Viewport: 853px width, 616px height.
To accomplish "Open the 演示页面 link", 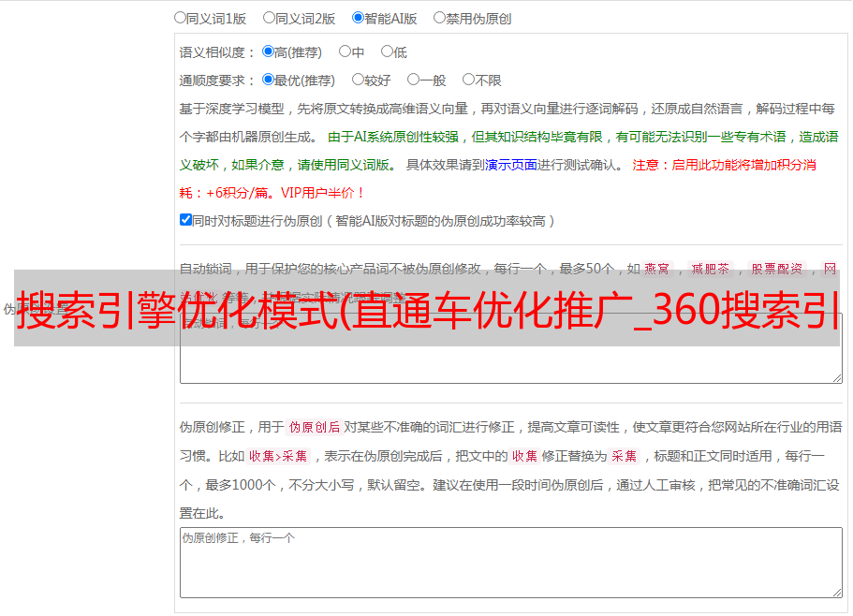I will (510, 165).
